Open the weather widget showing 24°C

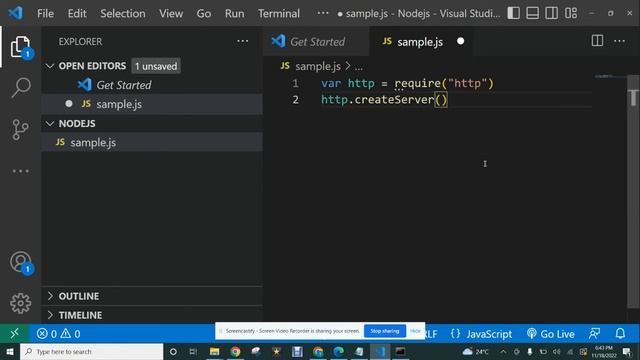476,351
